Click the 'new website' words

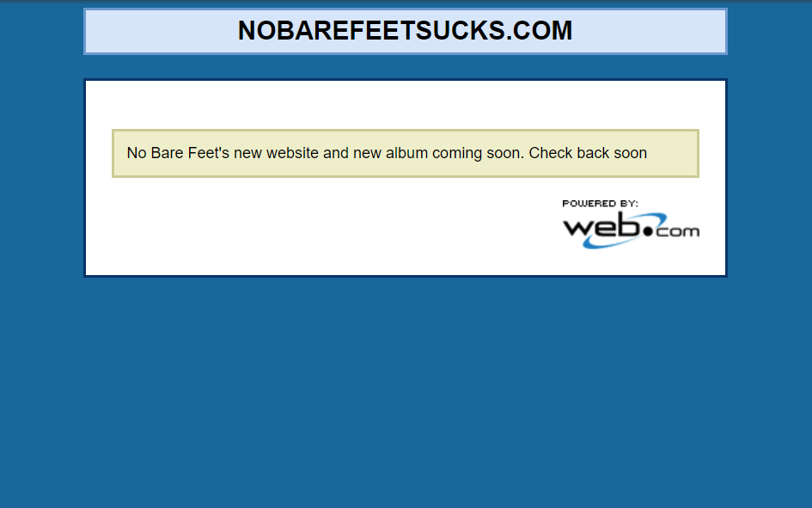tap(276, 153)
